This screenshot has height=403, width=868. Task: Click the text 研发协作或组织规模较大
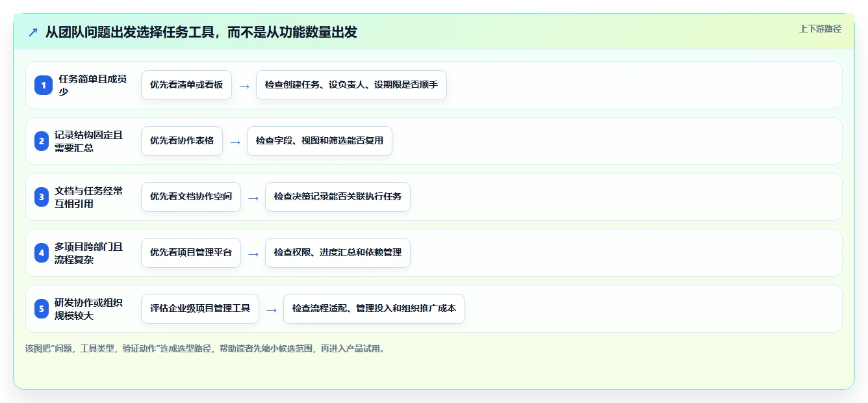[89, 309]
